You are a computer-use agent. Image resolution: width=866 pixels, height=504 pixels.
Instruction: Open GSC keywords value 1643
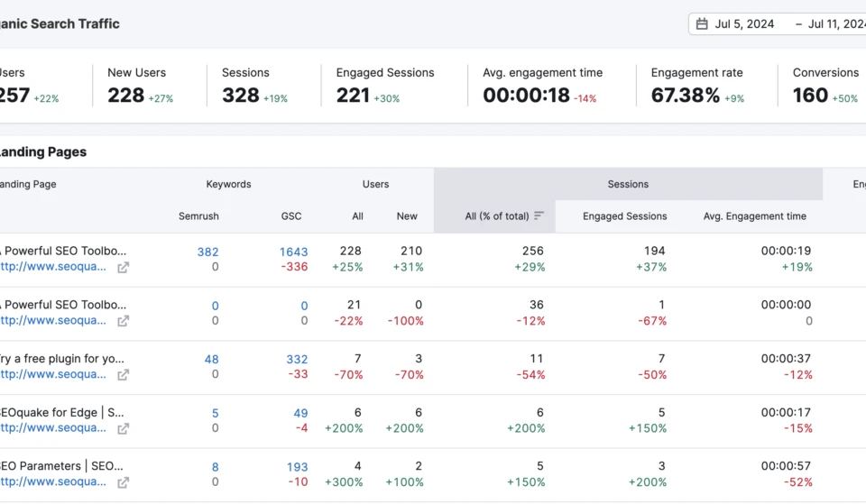[x=293, y=252]
